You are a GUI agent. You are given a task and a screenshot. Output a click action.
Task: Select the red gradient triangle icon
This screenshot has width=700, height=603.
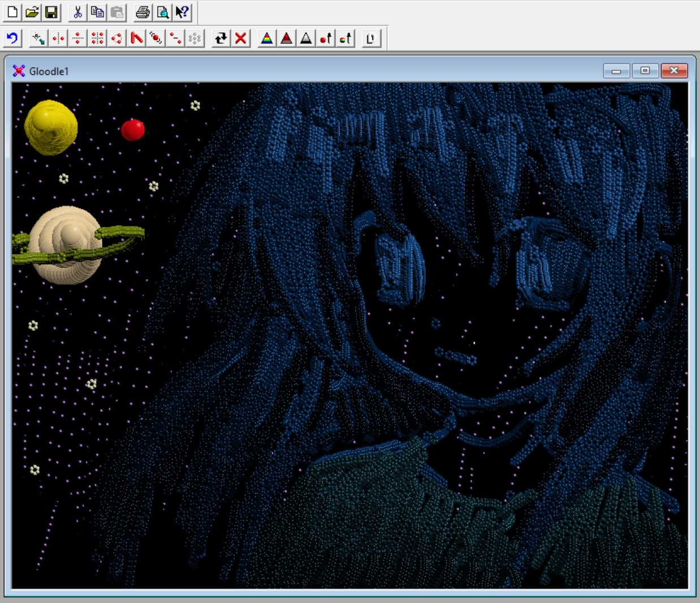click(x=287, y=39)
